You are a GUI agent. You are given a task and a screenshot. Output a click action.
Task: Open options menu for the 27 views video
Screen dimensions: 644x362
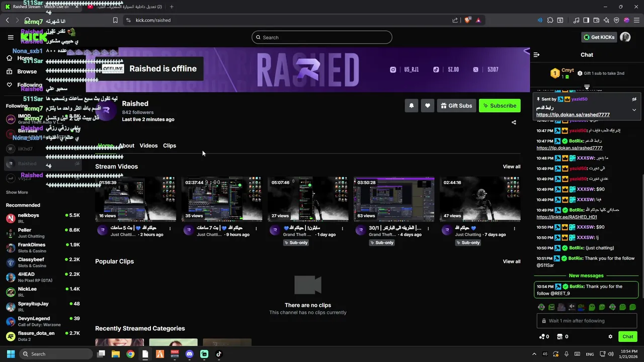pos(342,229)
